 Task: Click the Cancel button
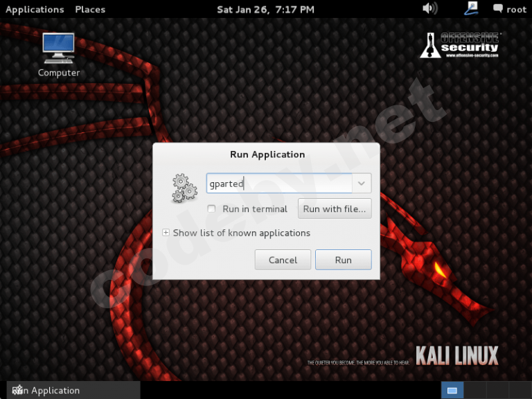(x=283, y=260)
